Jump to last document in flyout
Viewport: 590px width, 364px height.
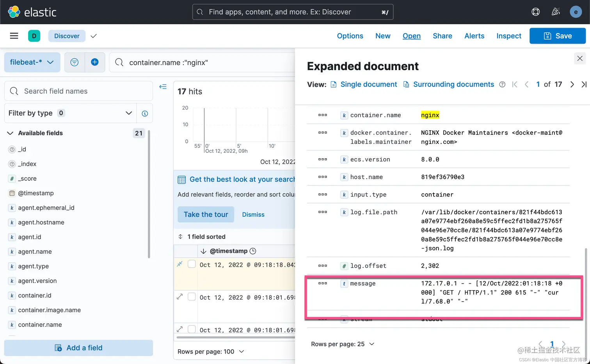584,85
